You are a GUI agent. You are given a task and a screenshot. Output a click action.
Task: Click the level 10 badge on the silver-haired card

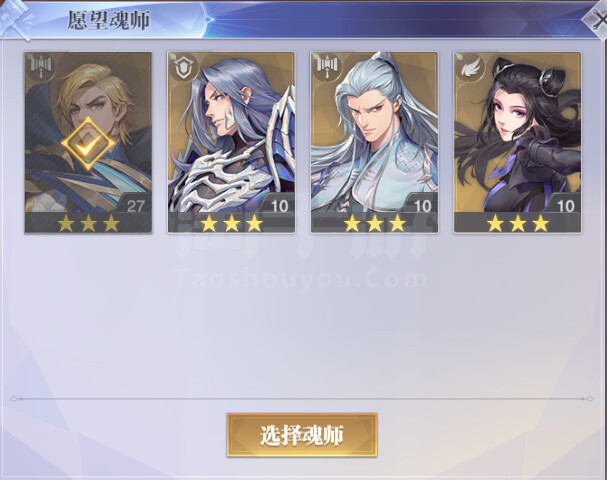(x=422, y=205)
